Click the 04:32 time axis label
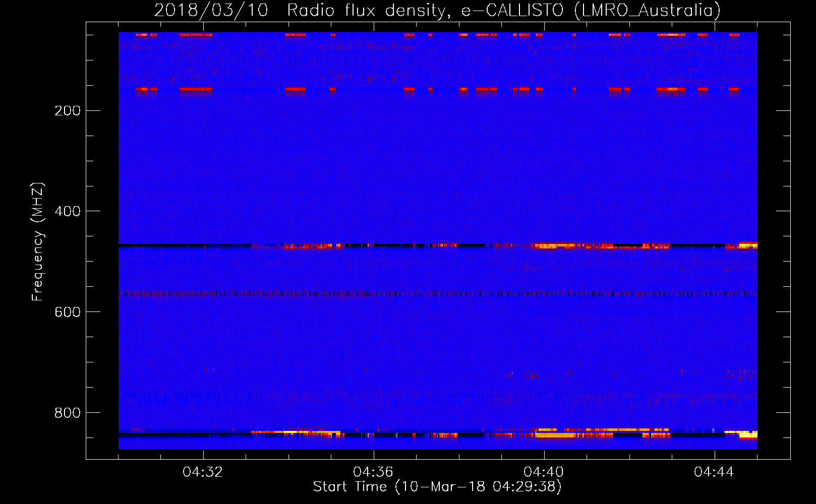 (x=203, y=472)
